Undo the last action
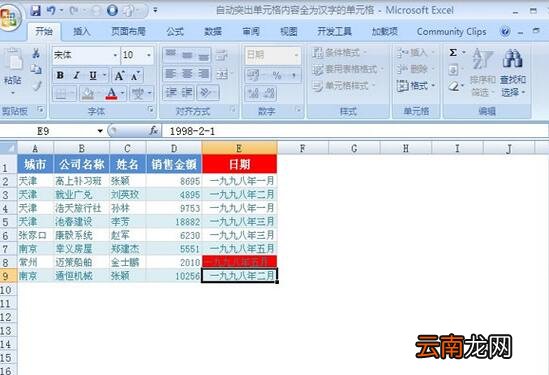The height and width of the screenshot is (375, 549). [x=51, y=11]
